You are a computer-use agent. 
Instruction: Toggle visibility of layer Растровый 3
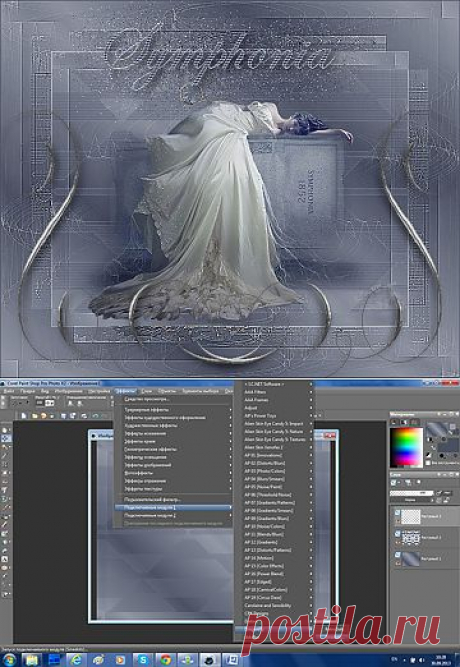pos(397,513)
